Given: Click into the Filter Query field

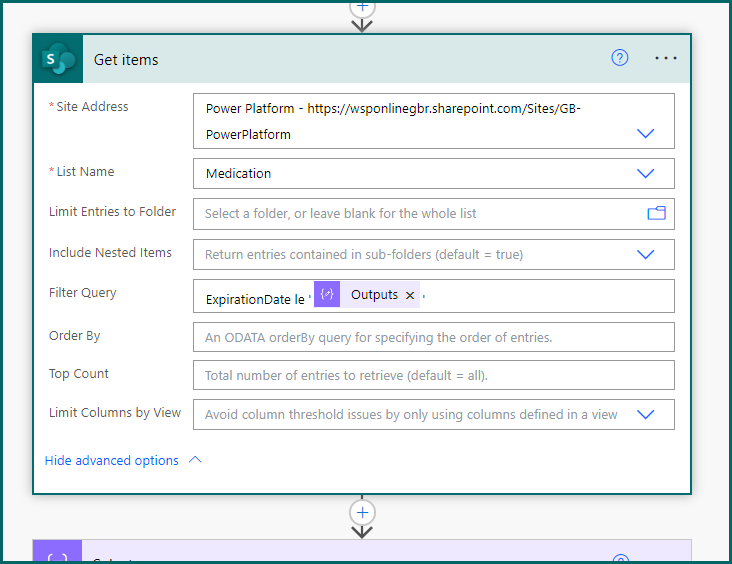Looking at the screenshot, I should pyautogui.click(x=434, y=296).
